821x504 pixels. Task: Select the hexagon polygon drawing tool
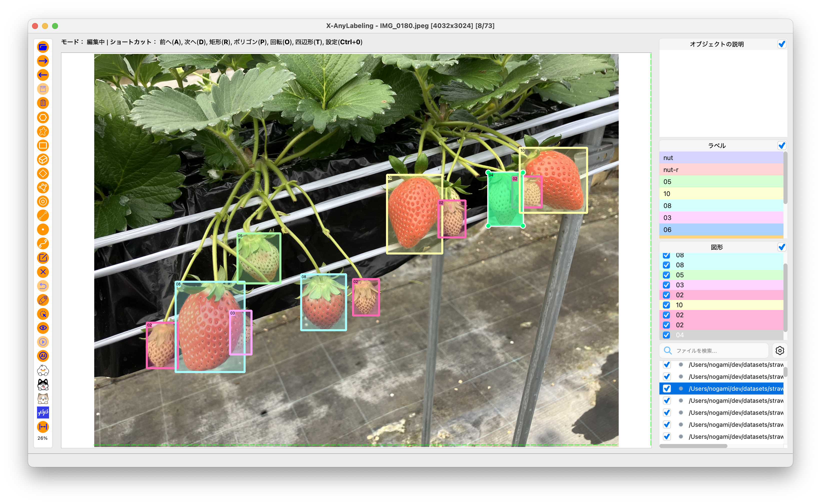pos(43,117)
